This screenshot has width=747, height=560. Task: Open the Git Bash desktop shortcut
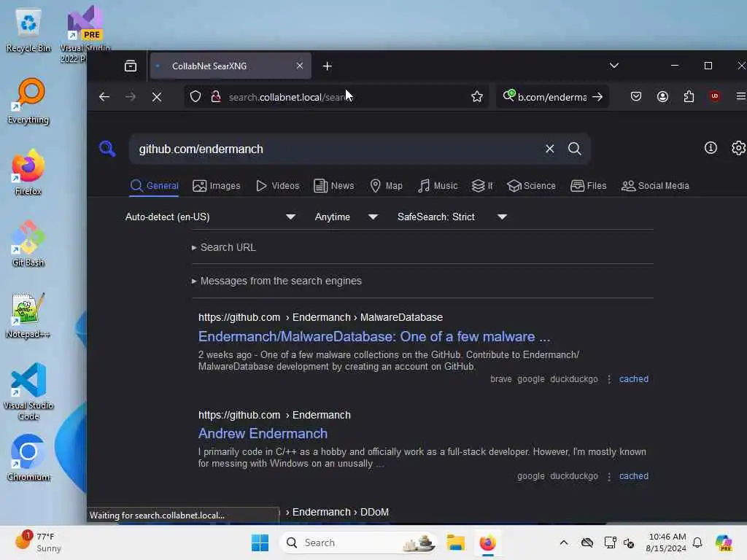tap(28, 244)
